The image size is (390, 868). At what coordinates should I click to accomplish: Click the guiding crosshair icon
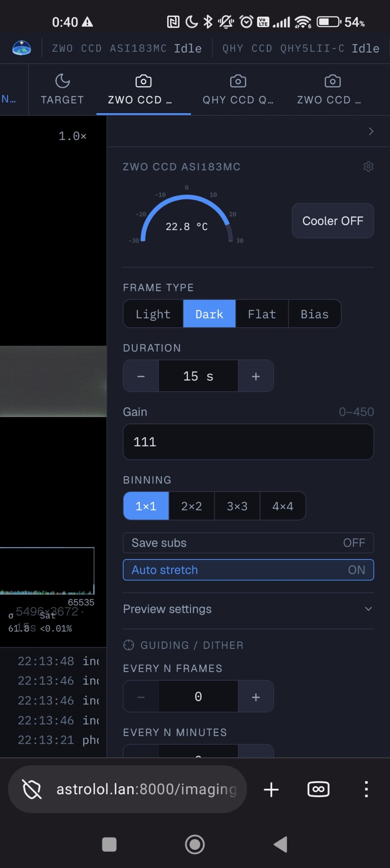click(x=128, y=645)
